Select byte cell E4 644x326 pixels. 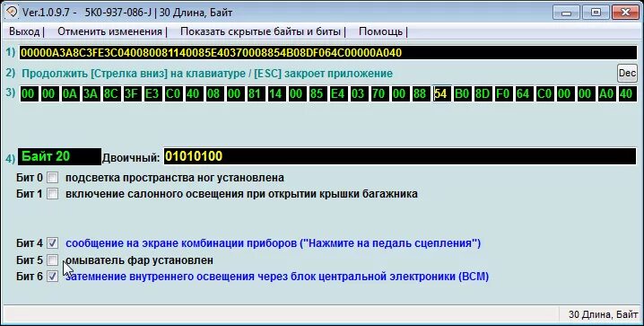pos(337,93)
